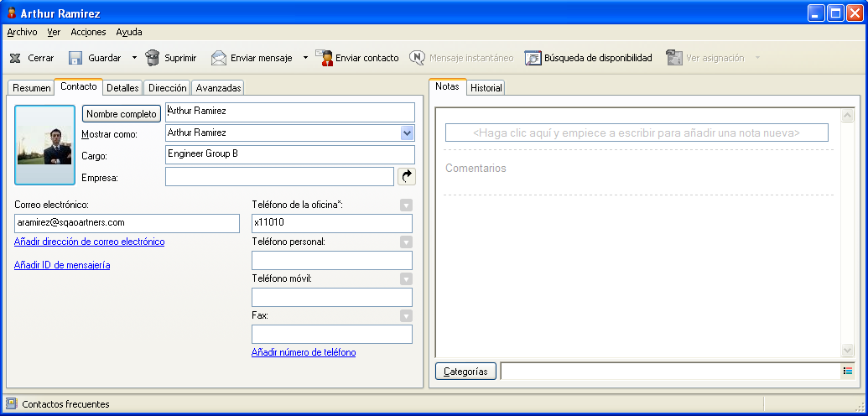The height and width of the screenshot is (416, 868).
Task: Click the title bar contact icon
Action: [11, 13]
